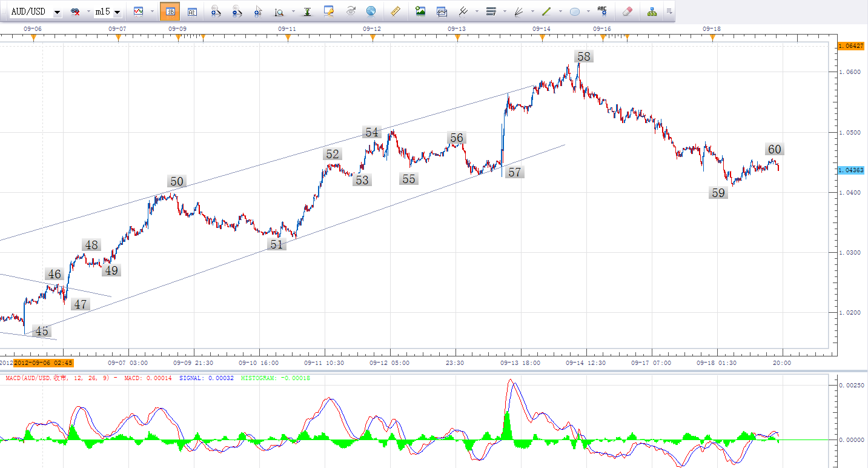
Task: Select chart label 48
Action: tap(91, 246)
